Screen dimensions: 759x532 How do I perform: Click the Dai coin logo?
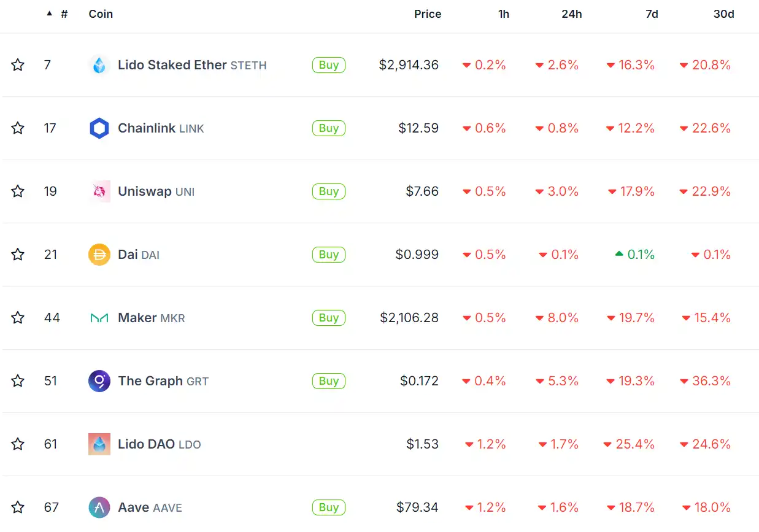coord(99,255)
